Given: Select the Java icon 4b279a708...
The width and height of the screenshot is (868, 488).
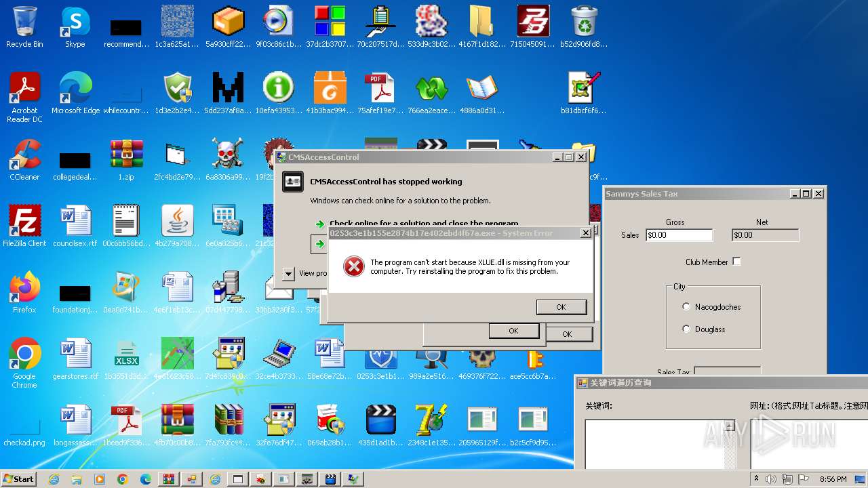Looking at the screenshot, I should point(177,226).
